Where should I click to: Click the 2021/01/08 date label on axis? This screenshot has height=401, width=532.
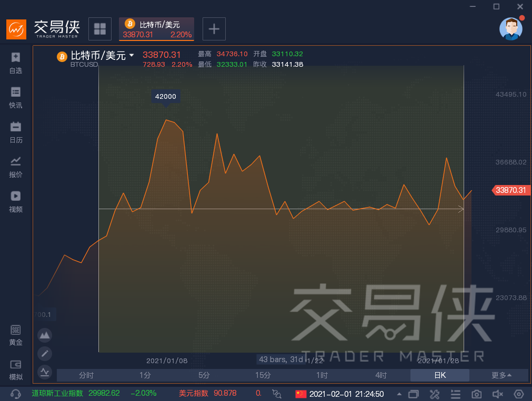(x=167, y=361)
